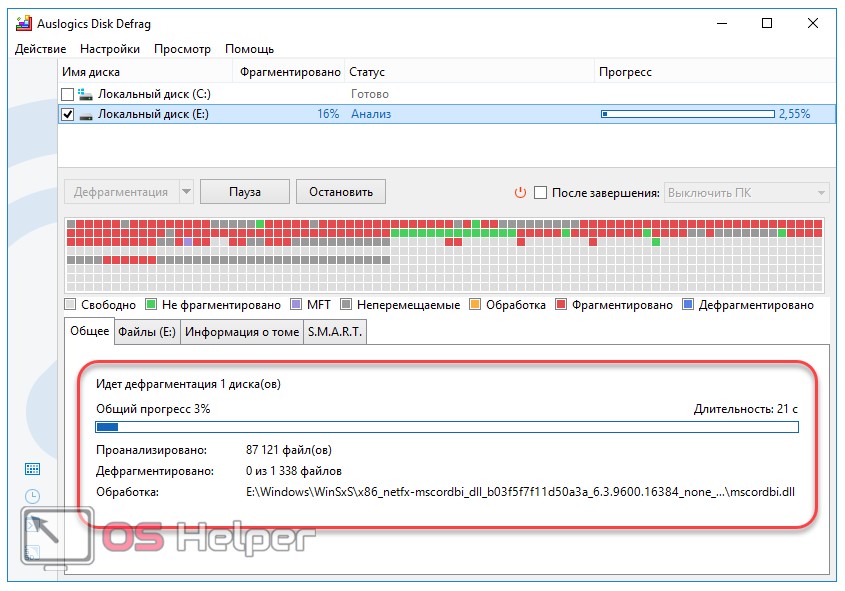845x591 pixels.
Task: Expand the Дефрагментация dropdown arrow
Action: [x=186, y=192]
